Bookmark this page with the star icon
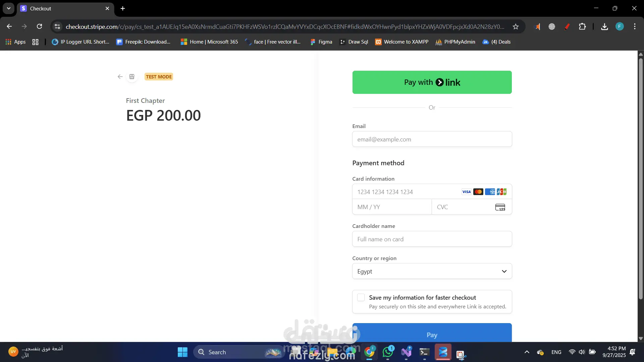644x362 pixels. tap(516, 27)
